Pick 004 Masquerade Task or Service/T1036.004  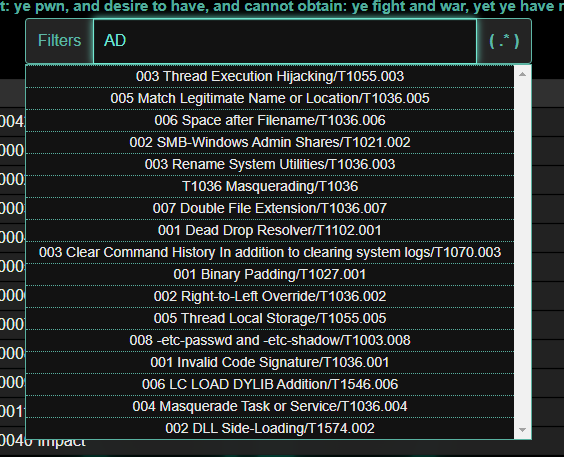coord(270,406)
